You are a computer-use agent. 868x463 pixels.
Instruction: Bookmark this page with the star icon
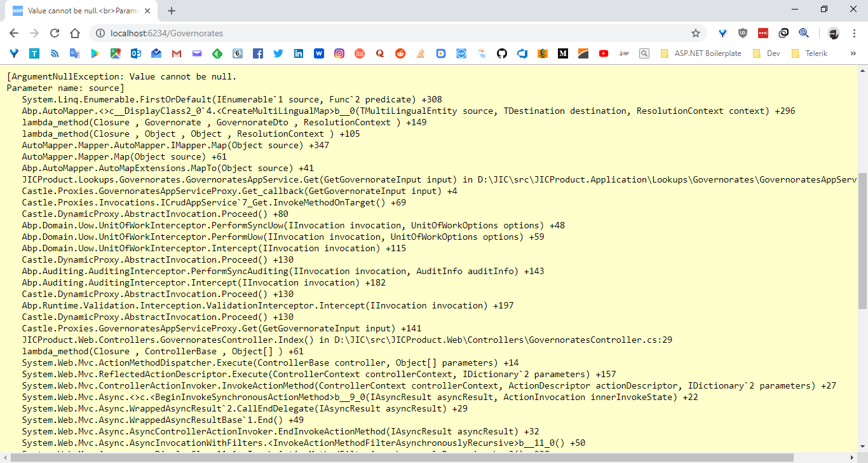[696, 33]
